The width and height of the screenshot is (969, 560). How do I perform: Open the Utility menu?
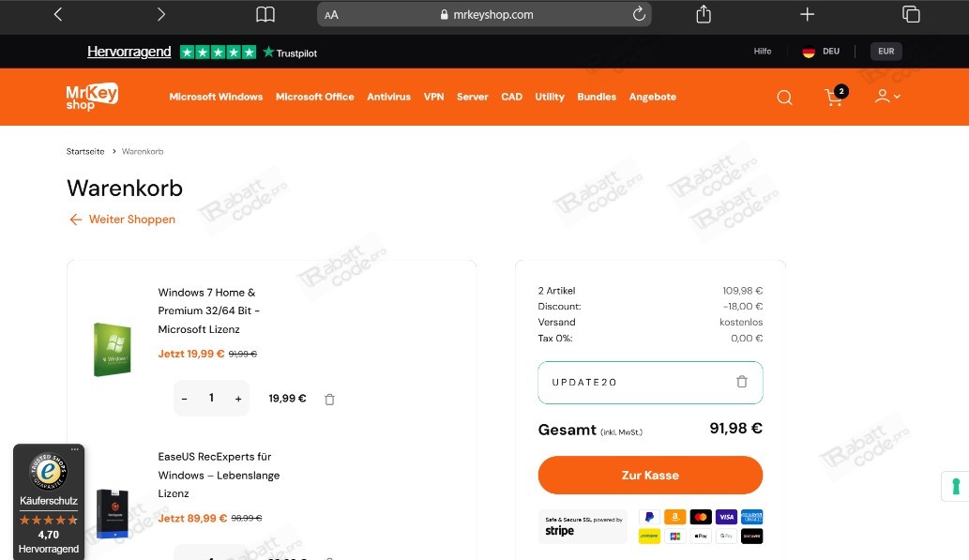click(550, 97)
